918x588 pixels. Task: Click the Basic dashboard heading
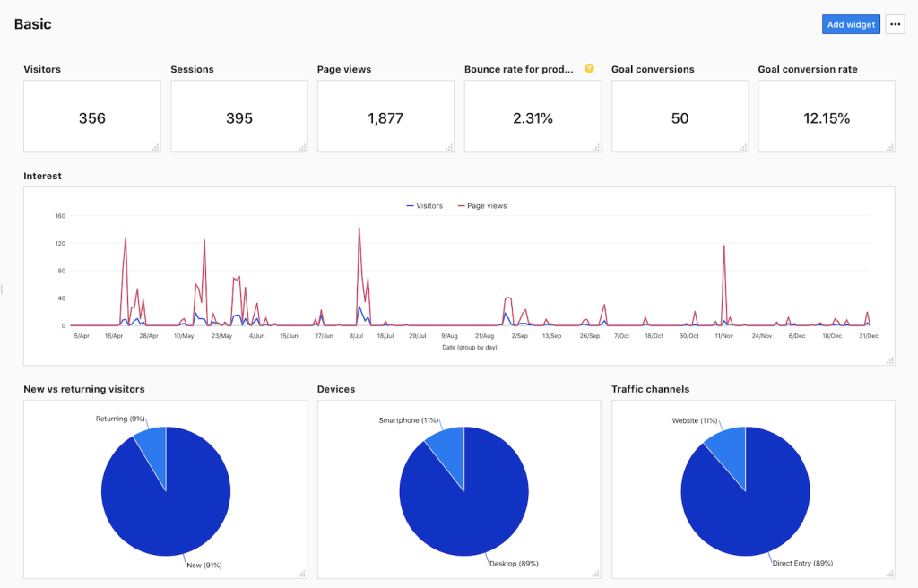[x=33, y=24]
